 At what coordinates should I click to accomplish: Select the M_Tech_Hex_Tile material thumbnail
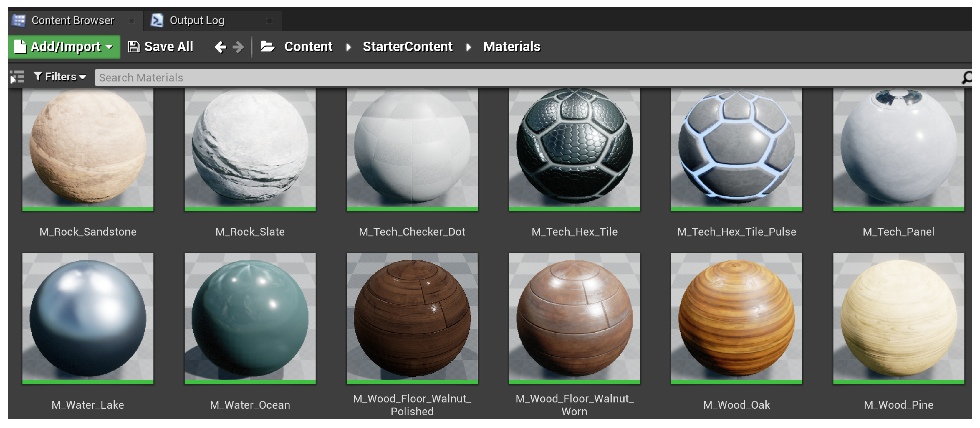point(574,148)
